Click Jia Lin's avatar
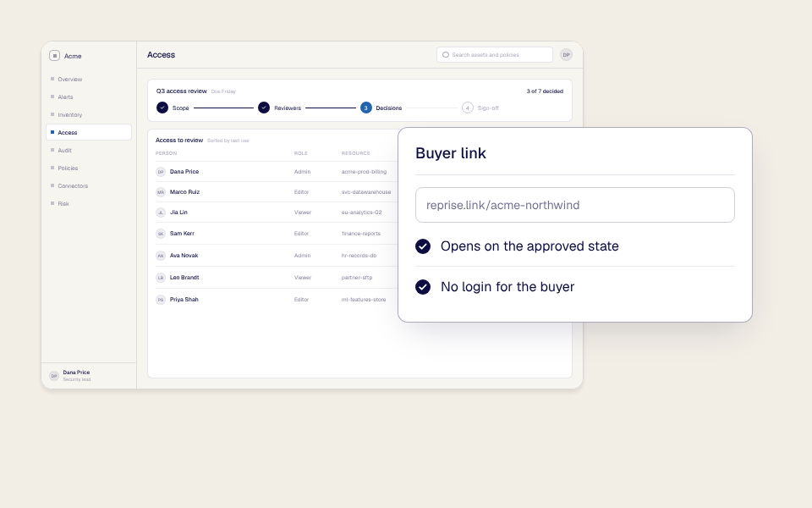 click(161, 212)
